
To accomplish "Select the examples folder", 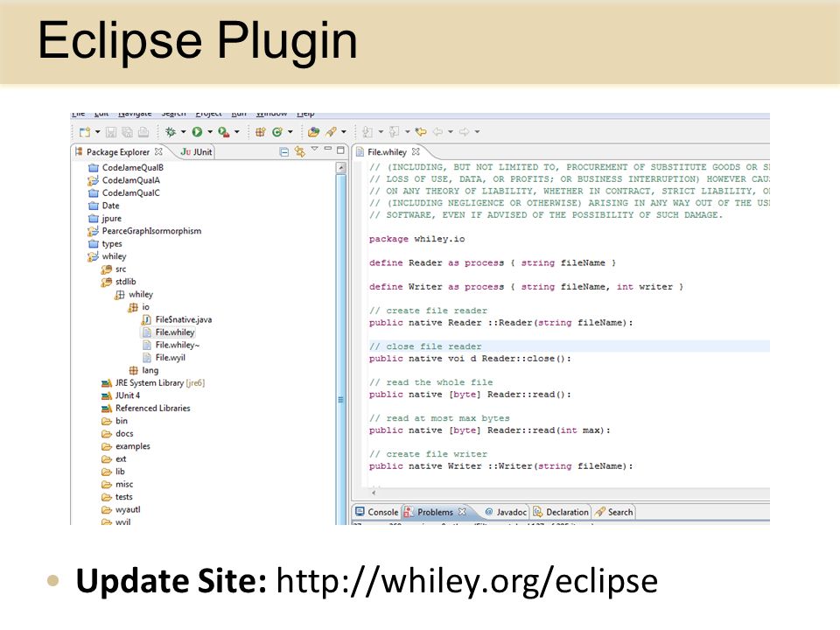I will click(126, 446).
